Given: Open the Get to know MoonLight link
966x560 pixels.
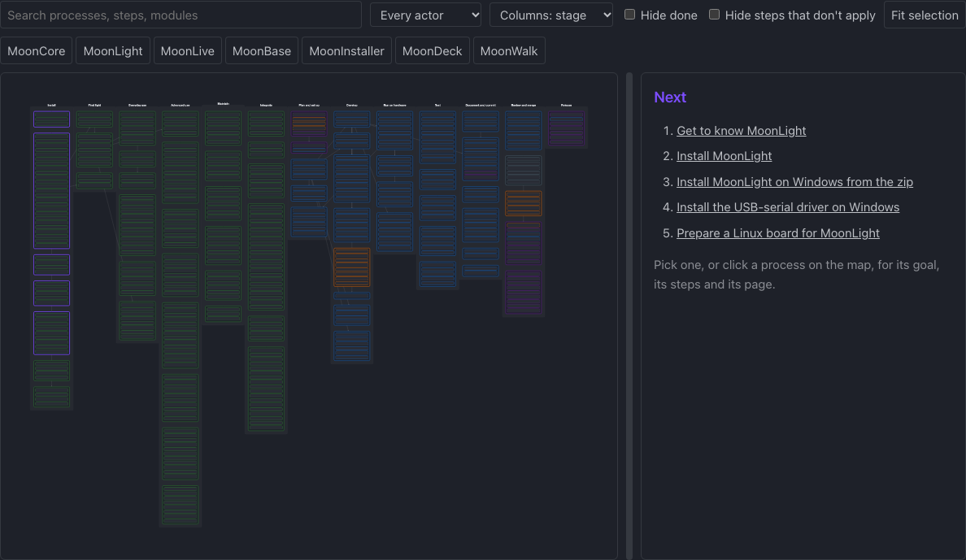Looking at the screenshot, I should pos(741,131).
